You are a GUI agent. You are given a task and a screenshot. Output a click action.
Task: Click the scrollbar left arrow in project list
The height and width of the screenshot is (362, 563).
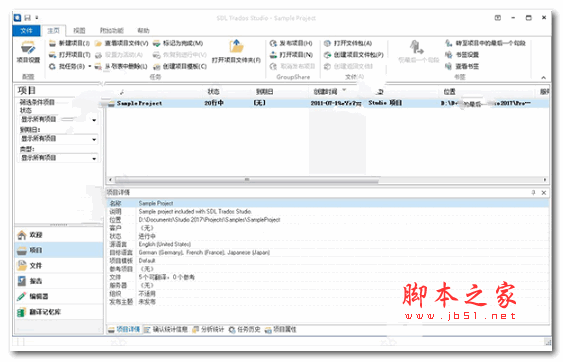(x=111, y=180)
